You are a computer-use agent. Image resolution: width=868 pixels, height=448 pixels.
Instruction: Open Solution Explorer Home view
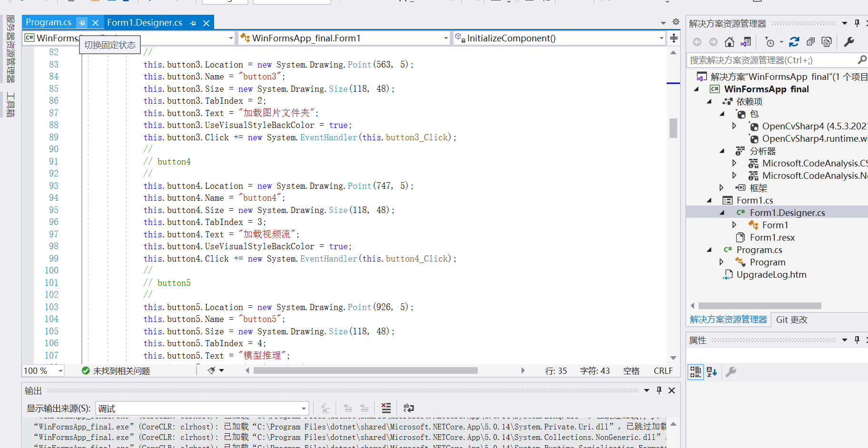coord(729,42)
